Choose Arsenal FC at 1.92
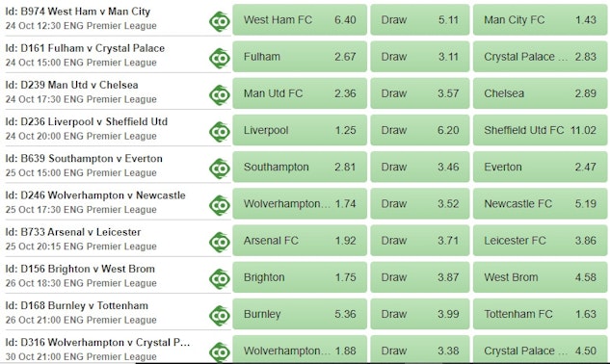 tap(300, 241)
